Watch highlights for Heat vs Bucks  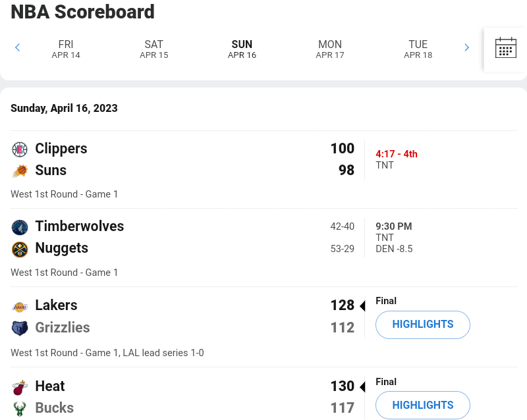tap(423, 406)
